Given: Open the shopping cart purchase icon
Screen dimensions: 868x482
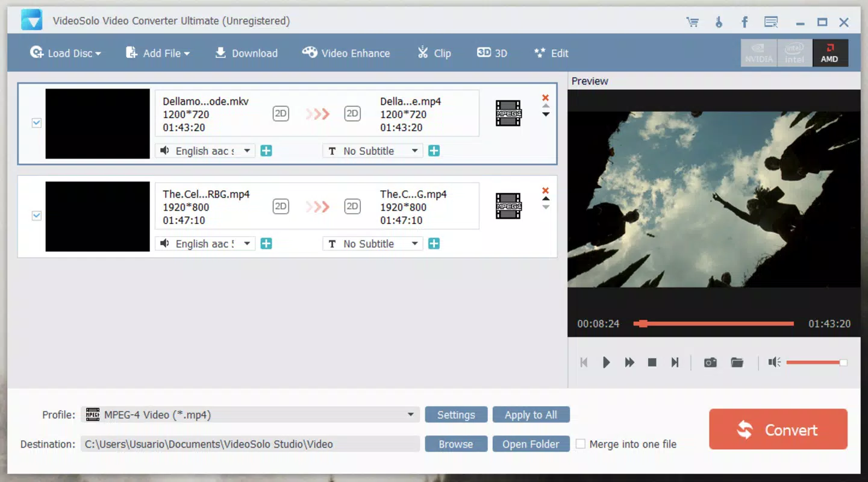Looking at the screenshot, I should click(x=693, y=22).
